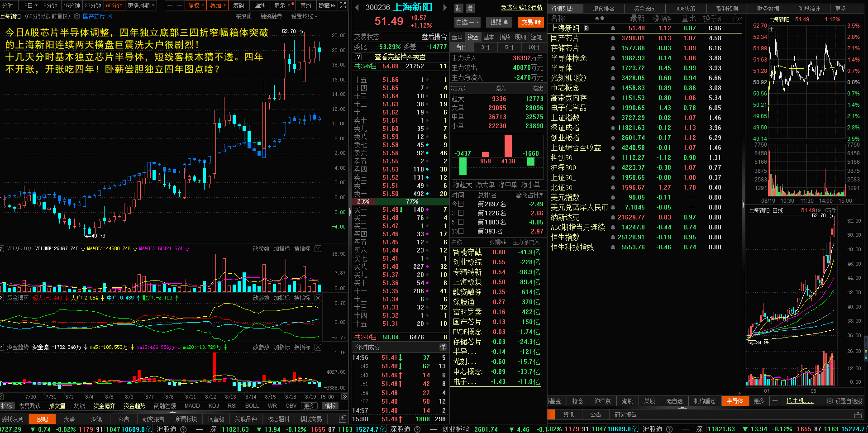Close the 资金博弈 indicator panel
The image size is (868, 433).
[x=318, y=298]
